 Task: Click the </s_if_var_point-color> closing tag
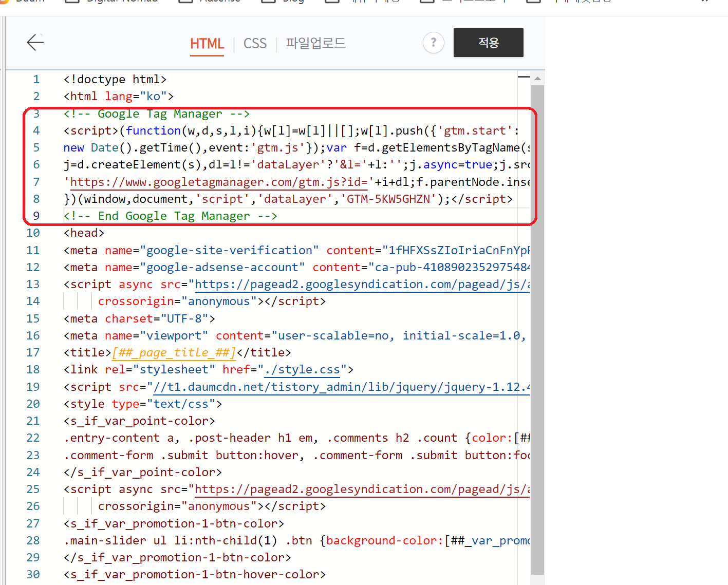[x=143, y=473]
